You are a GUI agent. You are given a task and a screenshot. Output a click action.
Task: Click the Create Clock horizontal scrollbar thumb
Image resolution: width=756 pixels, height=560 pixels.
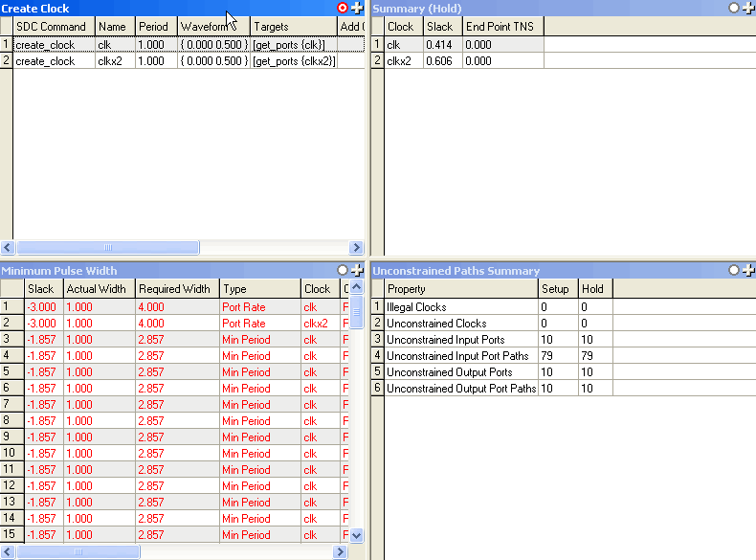107,247
